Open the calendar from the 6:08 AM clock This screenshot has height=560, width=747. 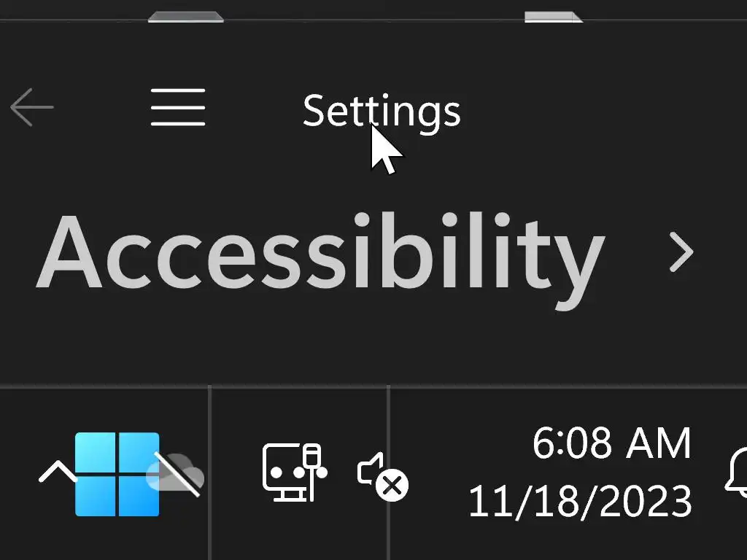(611, 443)
